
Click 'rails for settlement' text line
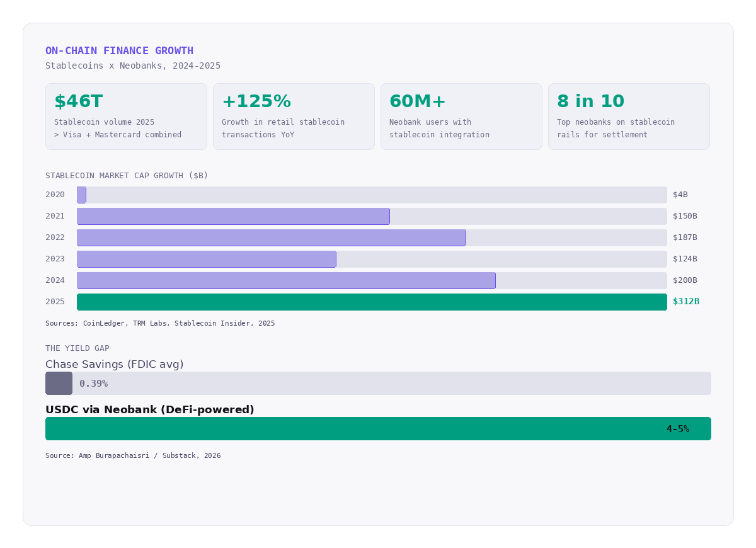(x=602, y=135)
